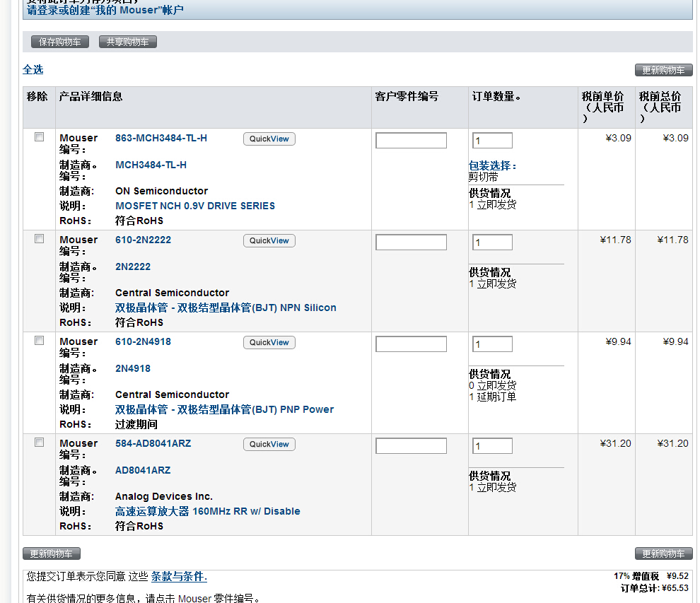Click the 税前单价 column header
The image size is (700, 603).
coord(602,107)
